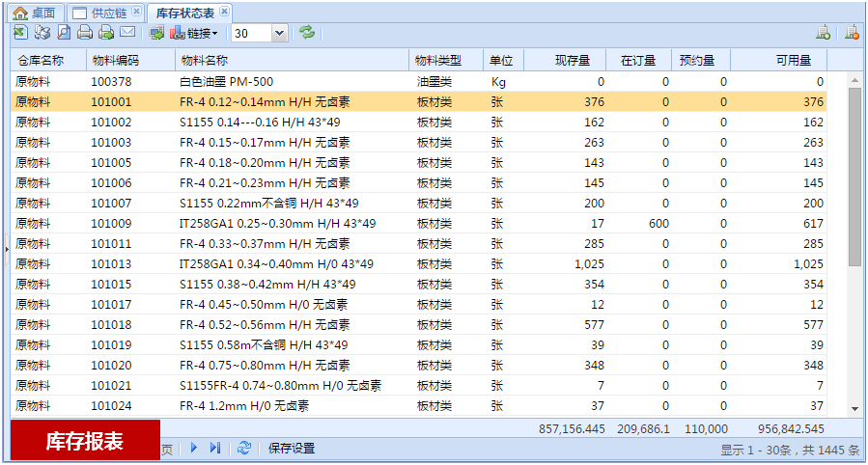The height and width of the screenshot is (465, 868).
Task: Click the print settings gear-printer icon
Action: click(x=42, y=33)
